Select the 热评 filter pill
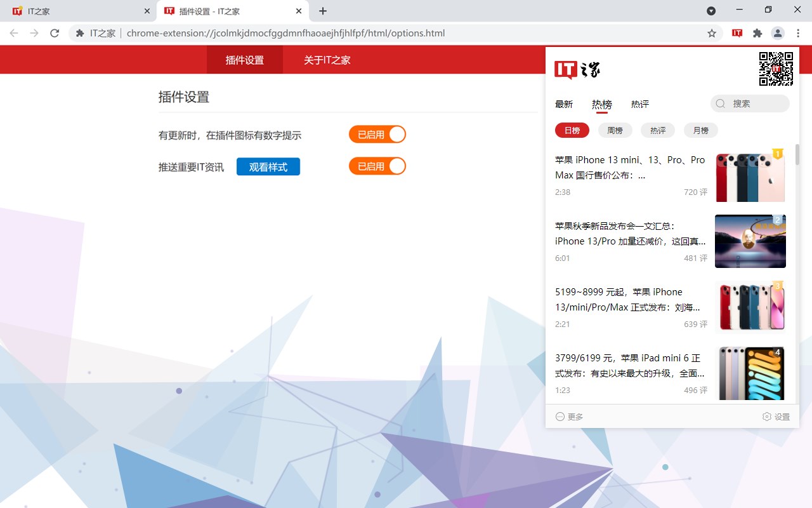The width and height of the screenshot is (812, 508). pos(658,130)
